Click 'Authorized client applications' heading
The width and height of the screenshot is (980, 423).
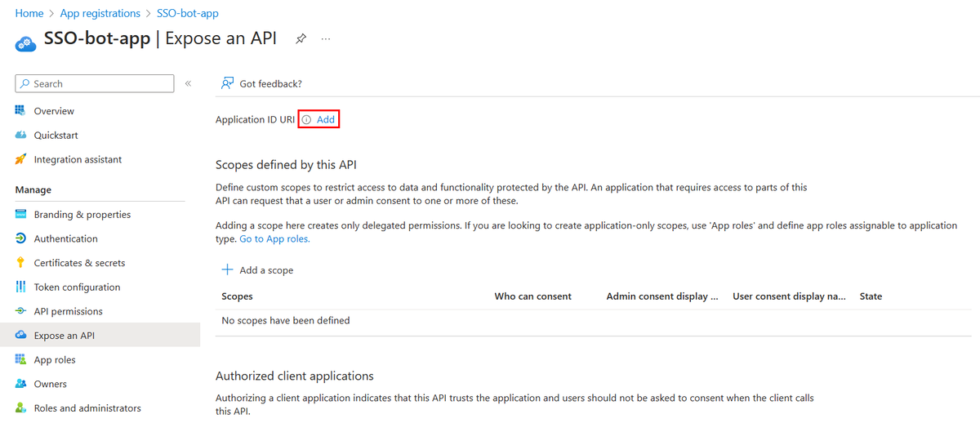coord(295,376)
